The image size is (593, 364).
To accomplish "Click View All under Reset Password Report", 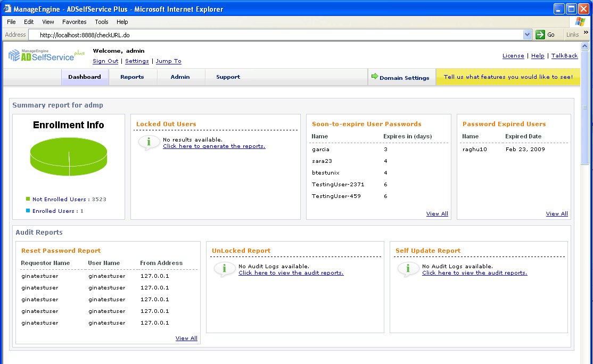I will pyautogui.click(x=186, y=338).
